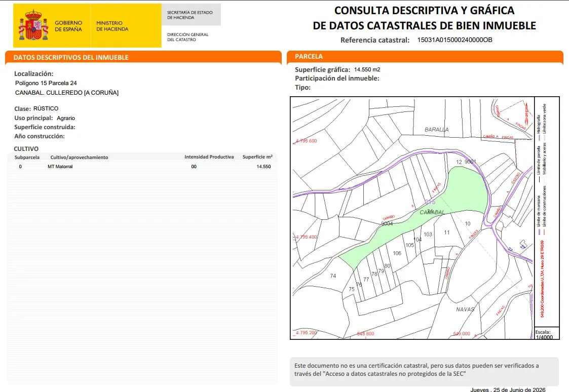The image size is (569, 392).
Task: Click the 'Superficie construida:' label
Action: [x=45, y=127]
